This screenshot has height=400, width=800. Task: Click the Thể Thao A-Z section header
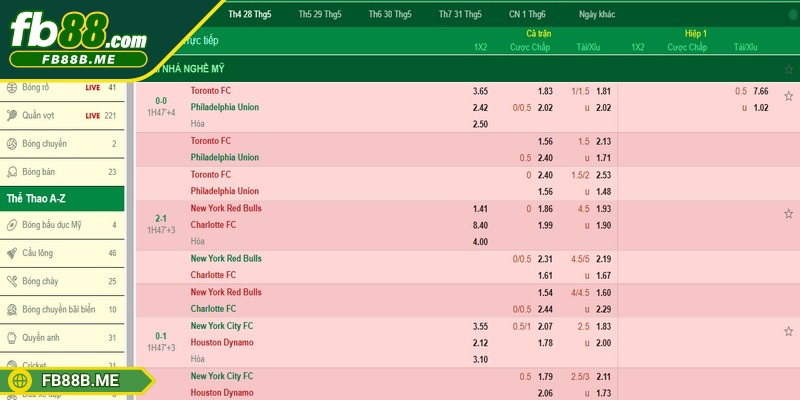(x=62, y=198)
